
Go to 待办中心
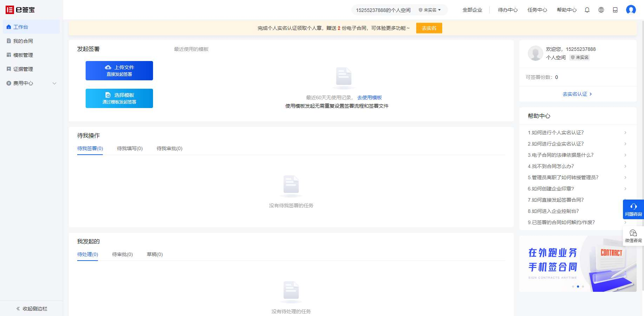click(508, 10)
